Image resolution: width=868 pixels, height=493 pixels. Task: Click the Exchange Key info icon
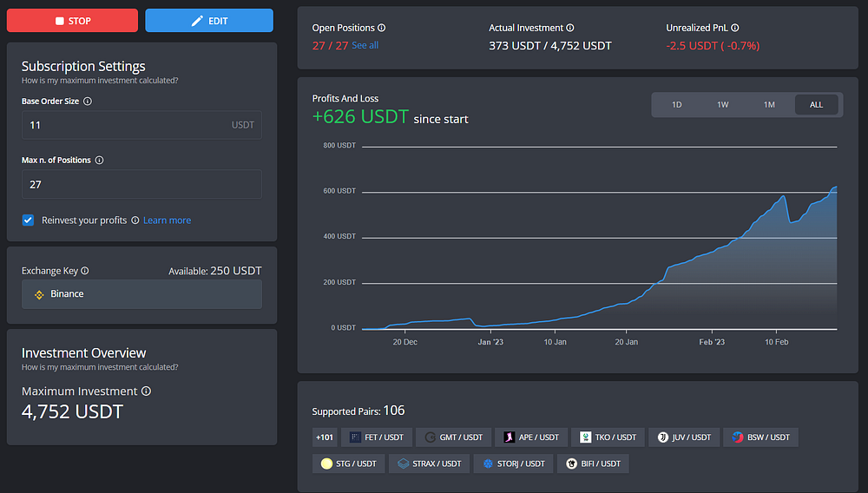[85, 271]
